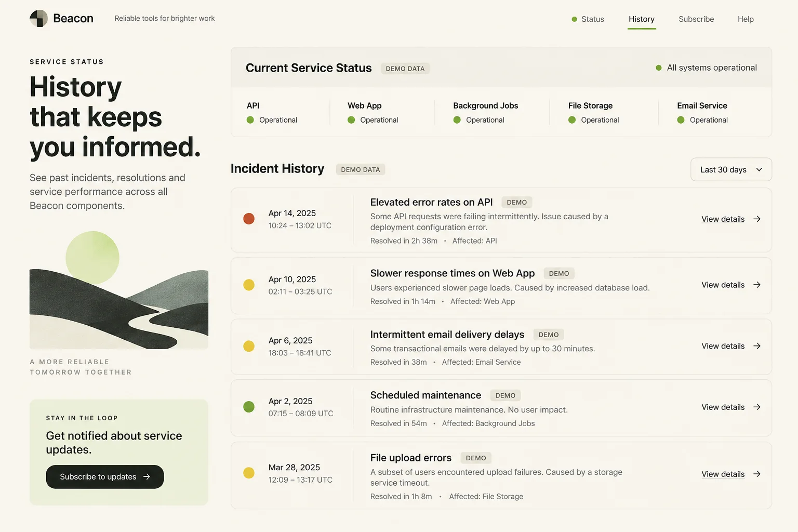Click the Mar 28, 2025 incident date
This screenshot has width=798, height=532.
(x=294, y=468)
